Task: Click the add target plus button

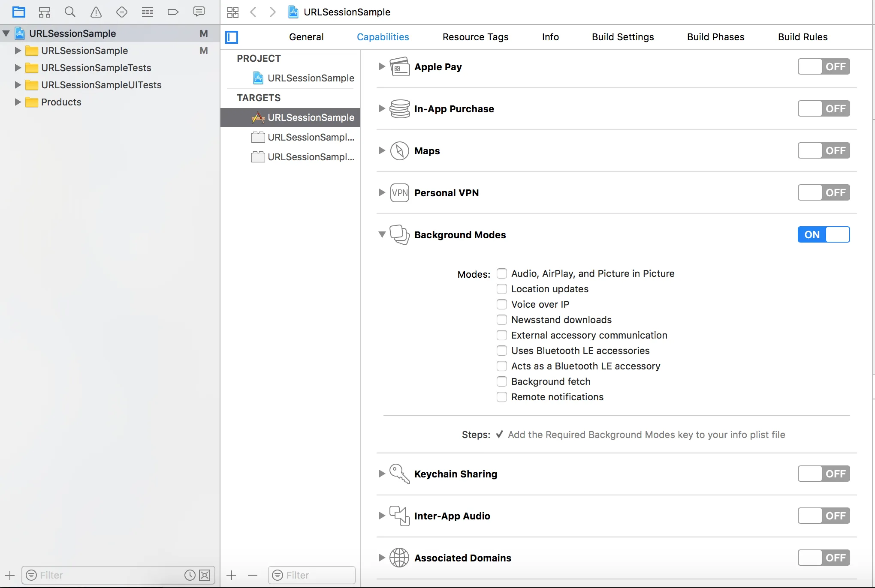Action: pos(231,575)
